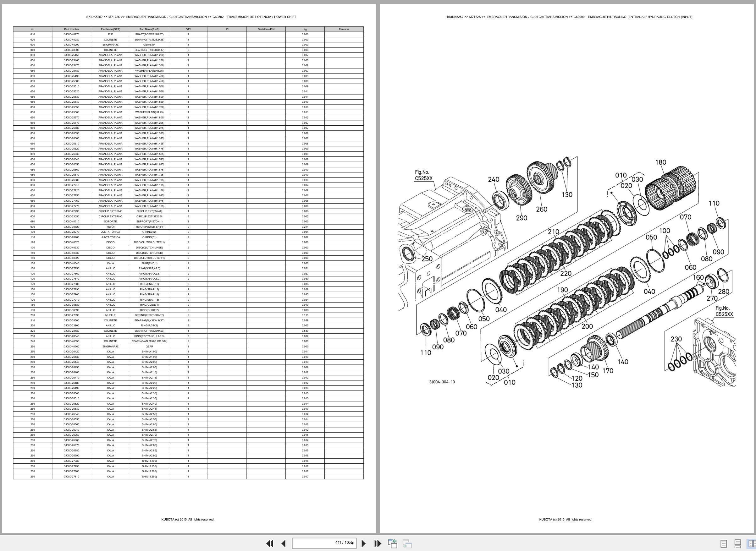Select SPRING(INPUT SHAFT) entry
This screenshot has height=551, width=756.
click(149, 315)
